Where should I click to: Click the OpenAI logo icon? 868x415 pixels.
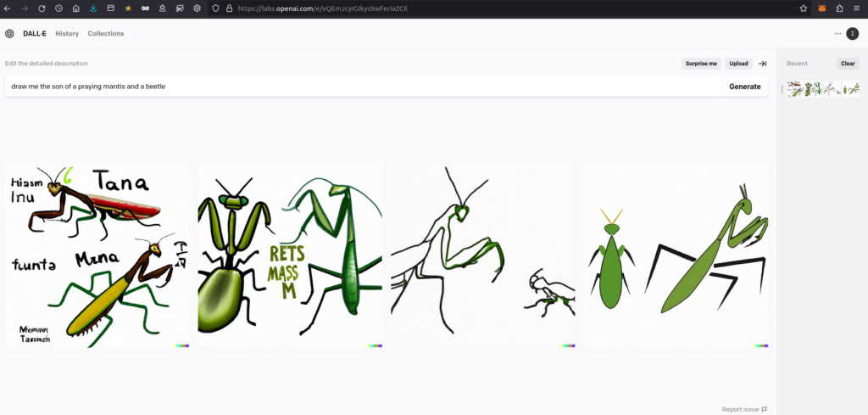coord(9,34)
